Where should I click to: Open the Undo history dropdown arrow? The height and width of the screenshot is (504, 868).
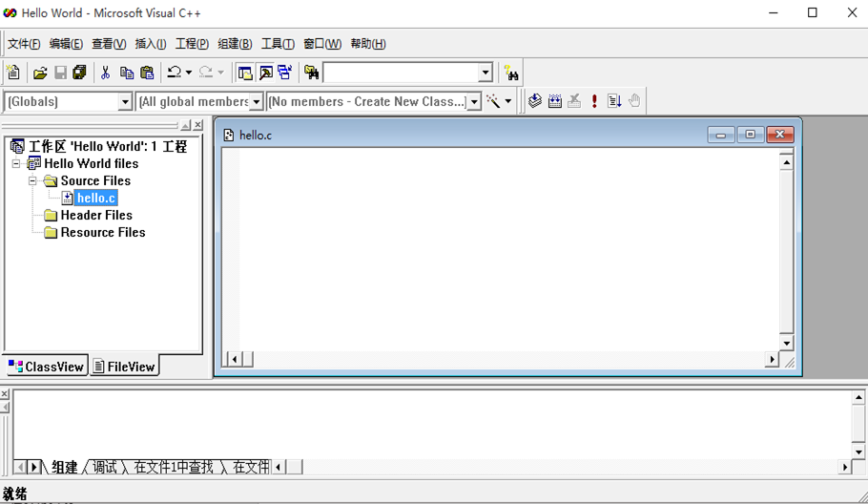[189, 73]
